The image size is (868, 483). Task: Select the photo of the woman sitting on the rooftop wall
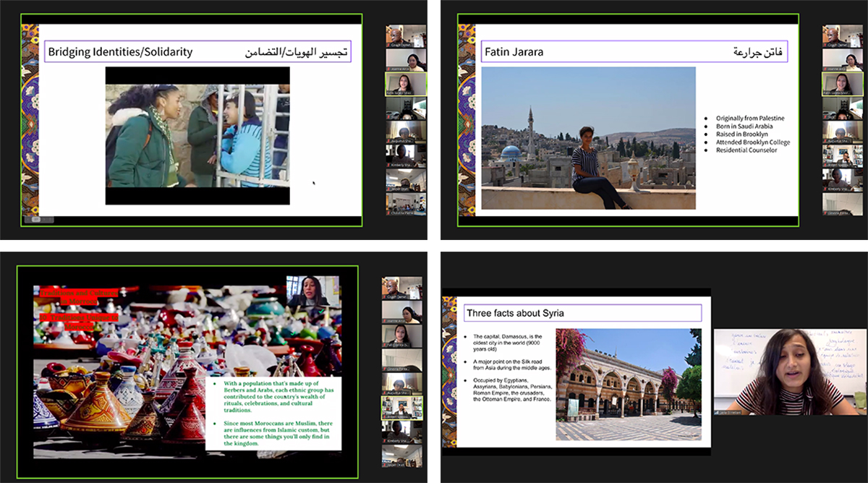click(589, 138)
